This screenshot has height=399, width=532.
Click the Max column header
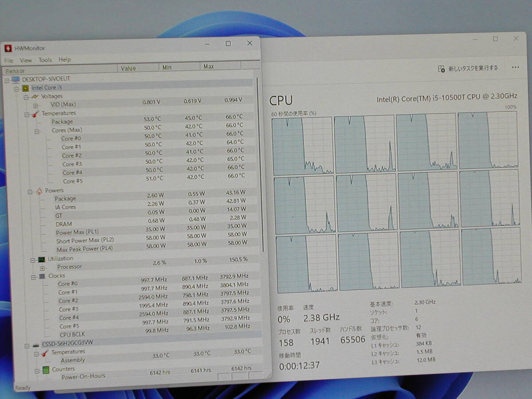click(220, 66)
